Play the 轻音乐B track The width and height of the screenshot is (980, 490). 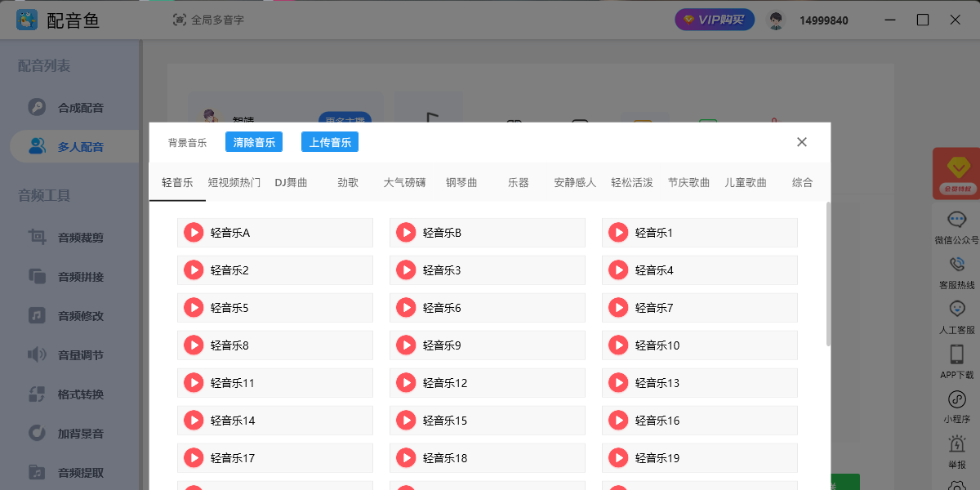(406, 233)
